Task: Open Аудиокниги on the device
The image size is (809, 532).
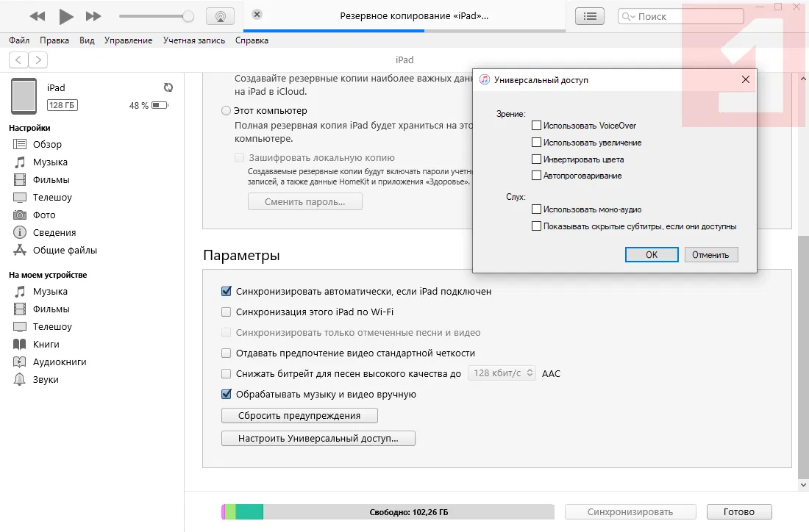Action: pos(60,362)
